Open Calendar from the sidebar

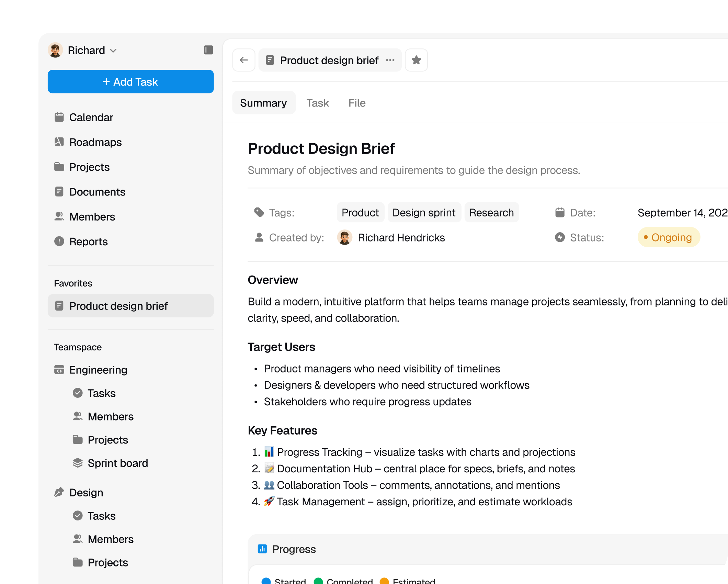(91, 117)
